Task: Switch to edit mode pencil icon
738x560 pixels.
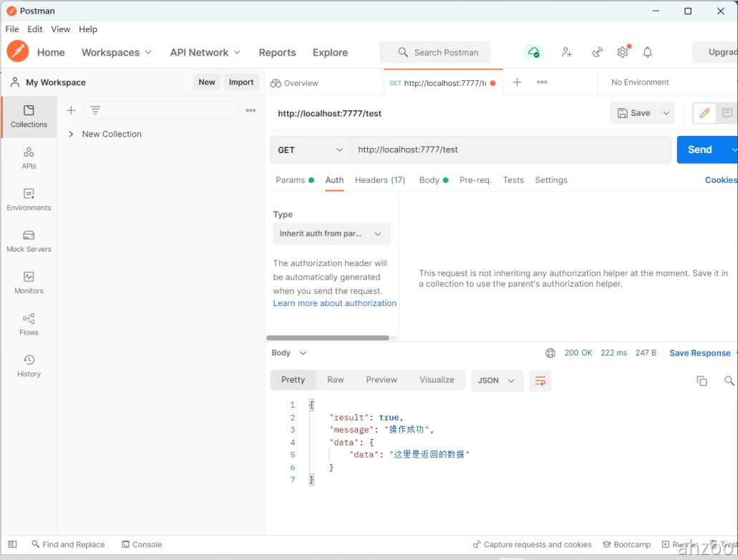Action: (704, 113)
